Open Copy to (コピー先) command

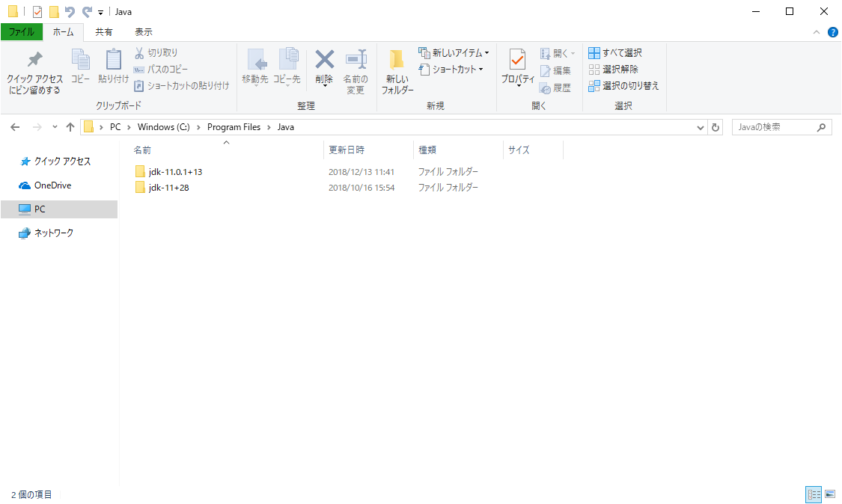click(x=287, y=67)
